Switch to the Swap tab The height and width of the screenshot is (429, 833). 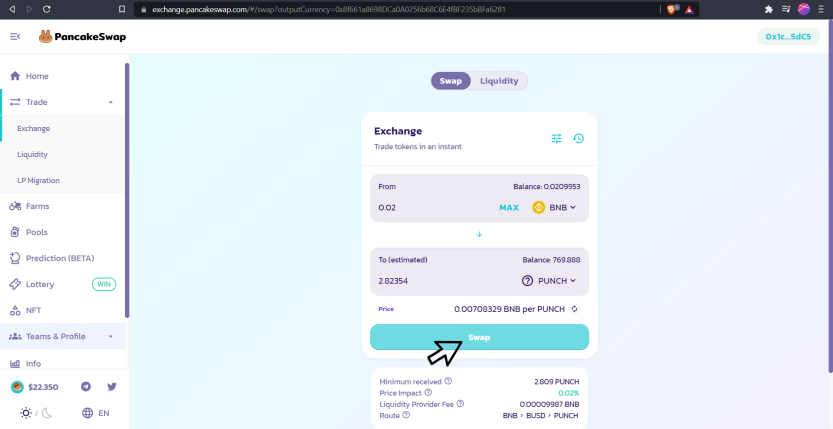450,81
